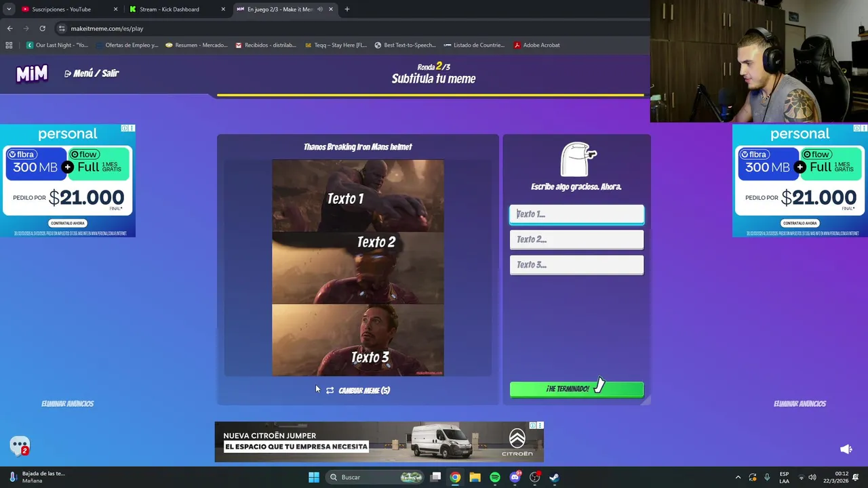
Task: Open Adobe Acrobat bookmark
Action: [x=536, y=45]
